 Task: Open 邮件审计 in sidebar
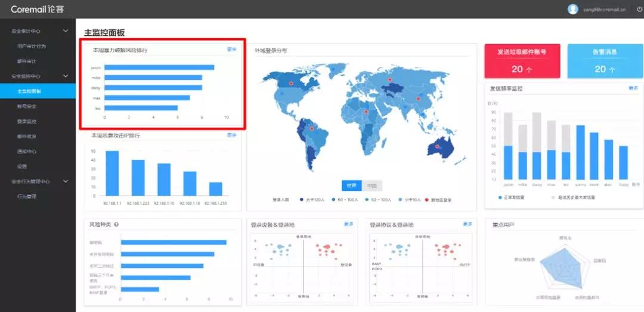27,61
